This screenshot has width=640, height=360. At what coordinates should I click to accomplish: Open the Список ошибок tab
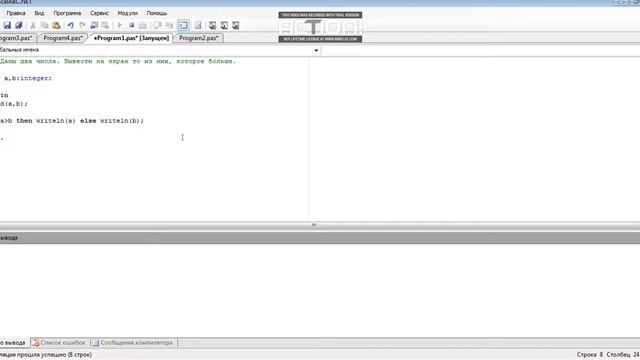coord(59,343)
